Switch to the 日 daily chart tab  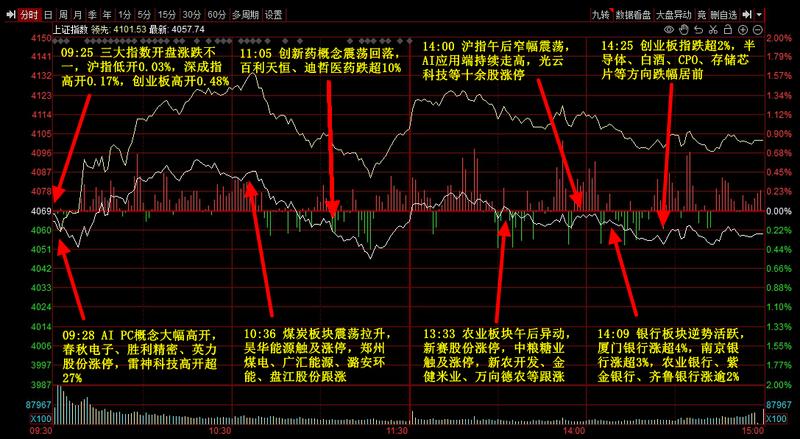48,15
